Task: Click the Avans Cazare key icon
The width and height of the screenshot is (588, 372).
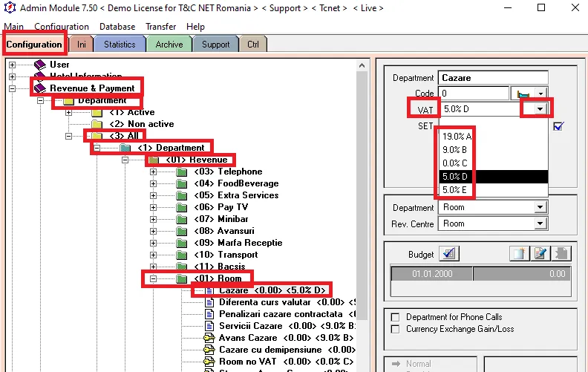Action: pyautogui.click(x=209, y=338)
